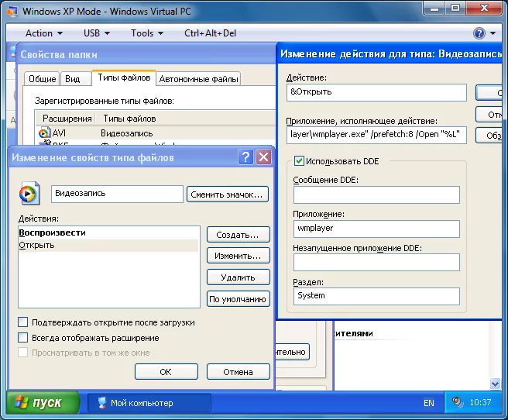Click the system tray icon beside the clock

click(x=458, y=402)
